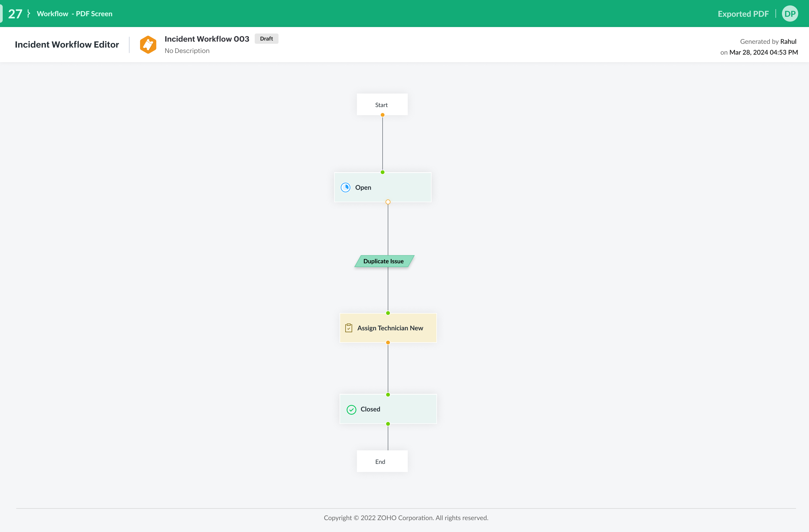The width and height of the screenshot is (809, 532).
Task: Select the Start node
Action: [x=382, y=105]
